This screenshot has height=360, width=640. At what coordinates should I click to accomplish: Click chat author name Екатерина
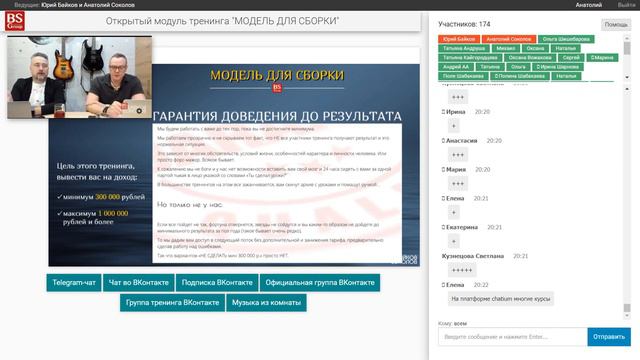[x=462, y=227]
